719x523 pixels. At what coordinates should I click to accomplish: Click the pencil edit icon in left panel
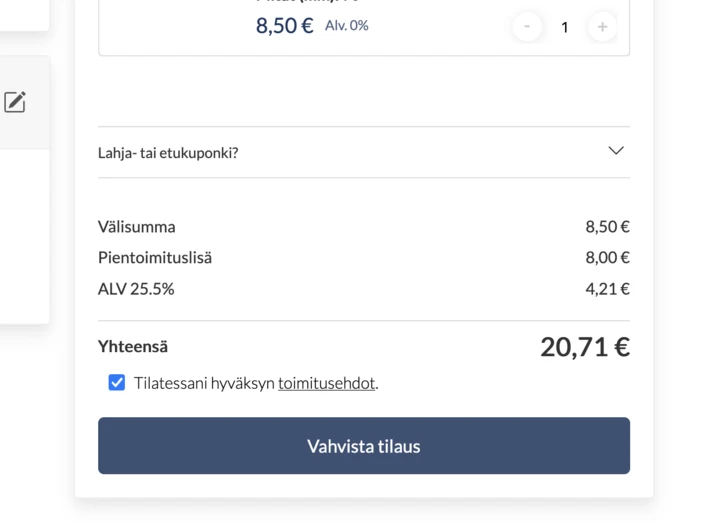click(x=15, y=102)
